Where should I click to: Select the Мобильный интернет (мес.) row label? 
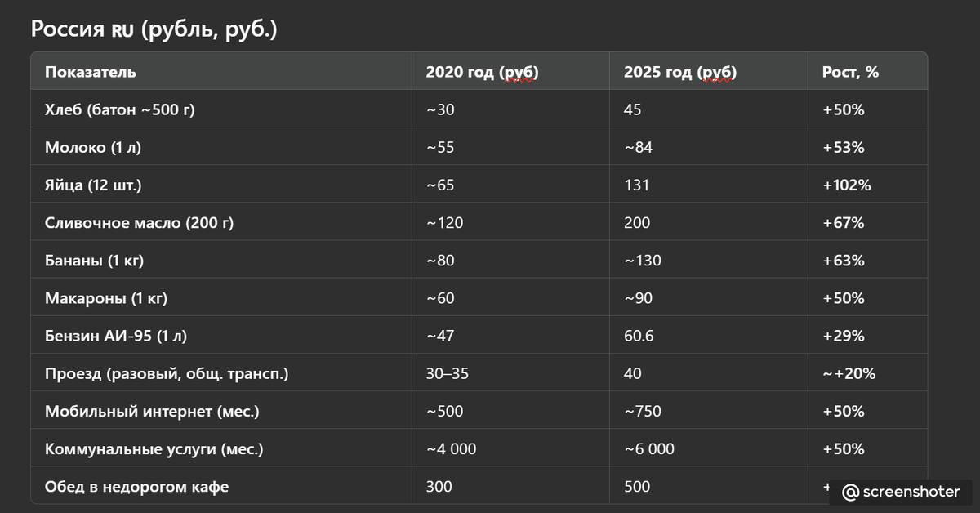tap(152, 411)
